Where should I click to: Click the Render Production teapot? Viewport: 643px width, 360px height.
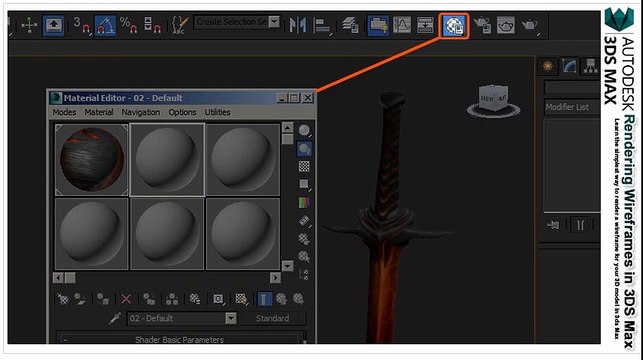point(529,25)
